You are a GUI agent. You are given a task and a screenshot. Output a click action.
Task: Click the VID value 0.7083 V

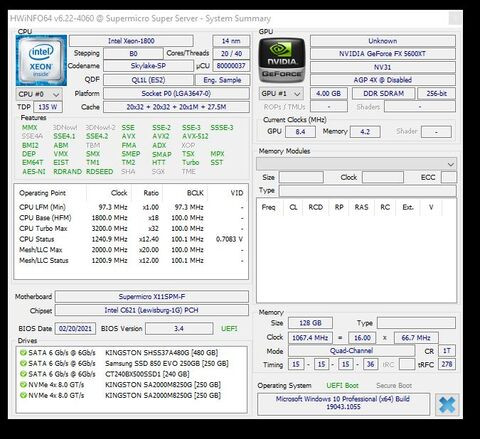(229, 239)
